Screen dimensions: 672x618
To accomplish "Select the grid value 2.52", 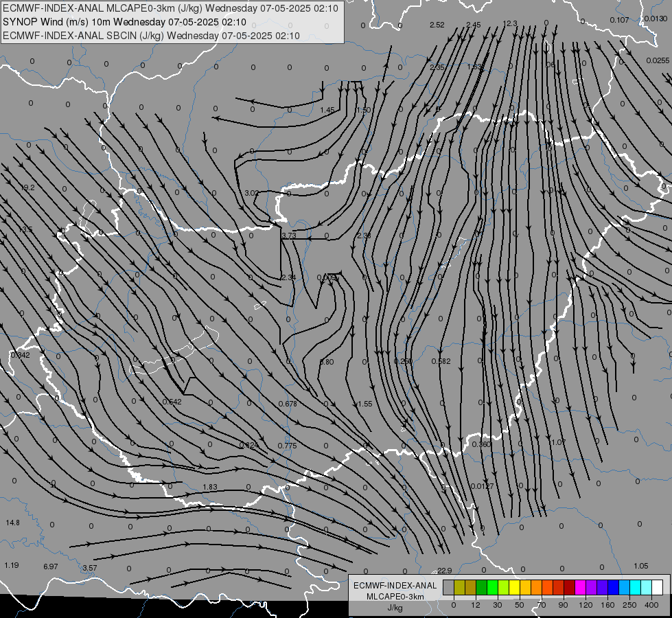I will pyautogui.click(x=437, y=25).
